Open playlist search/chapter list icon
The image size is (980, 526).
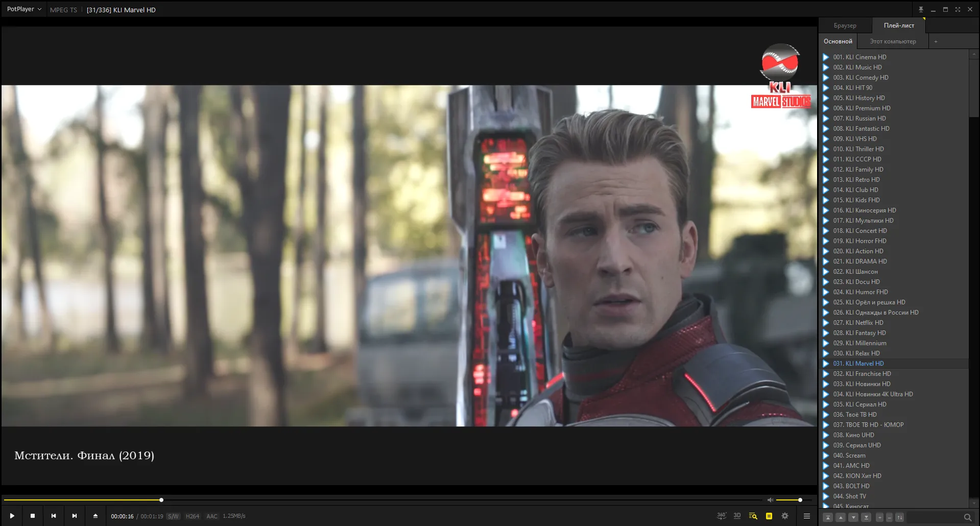click(x=753, y=516)
